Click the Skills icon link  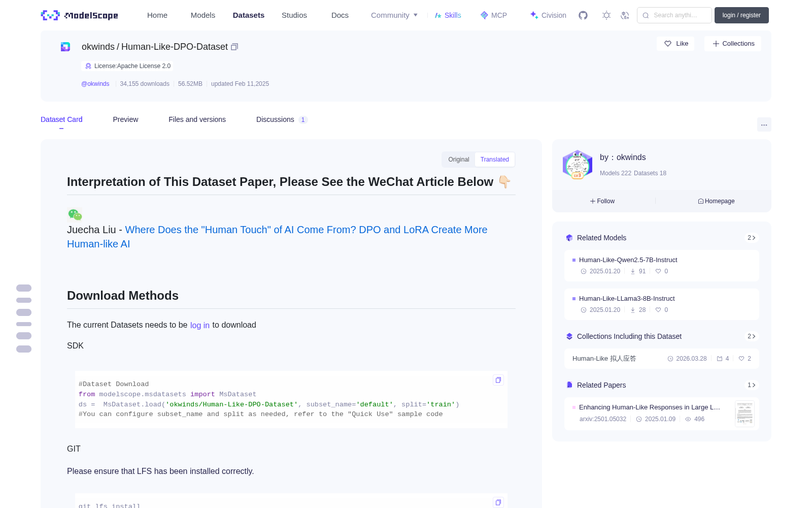point(448,15)
